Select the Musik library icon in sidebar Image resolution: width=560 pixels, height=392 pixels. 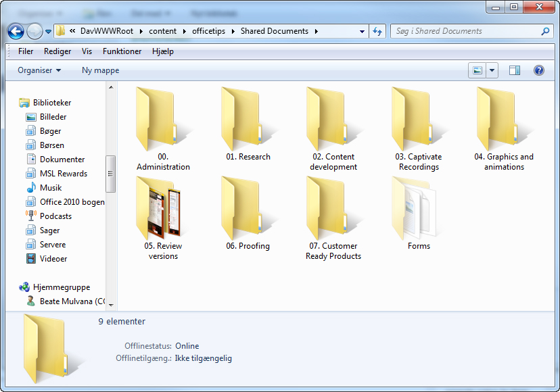[x=31, y=187]
